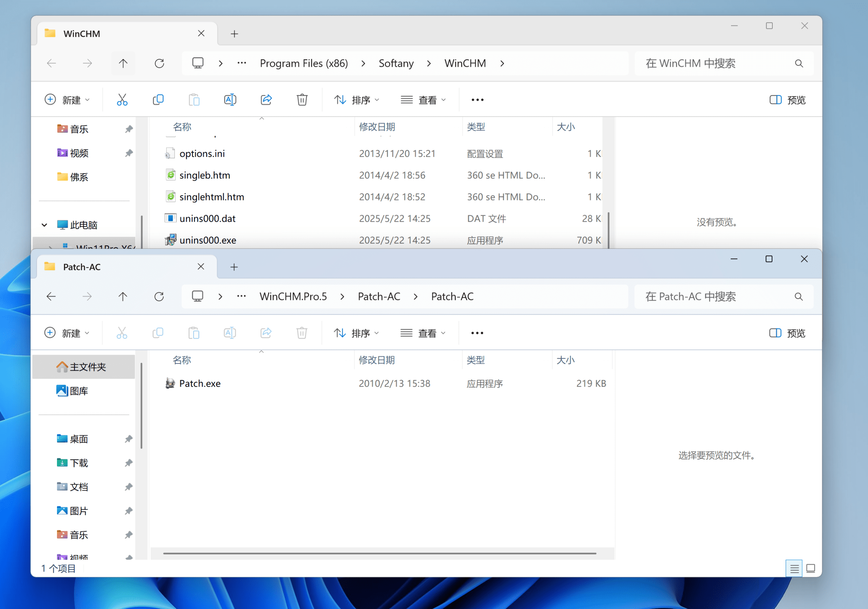The image size is (868, 609).
Task: Click the Copy icon in WinCHM window toolbar
Action: (158, 100)
